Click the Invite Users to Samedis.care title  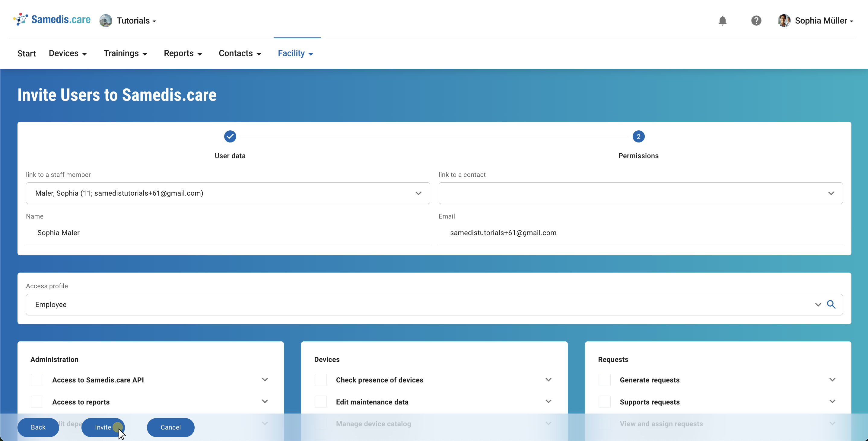[117, 95]
